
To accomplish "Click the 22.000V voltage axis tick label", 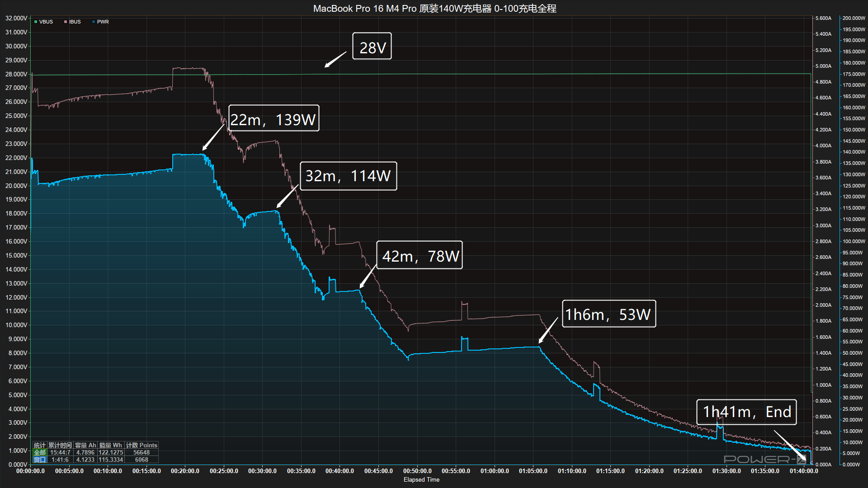I will (16, 158).
